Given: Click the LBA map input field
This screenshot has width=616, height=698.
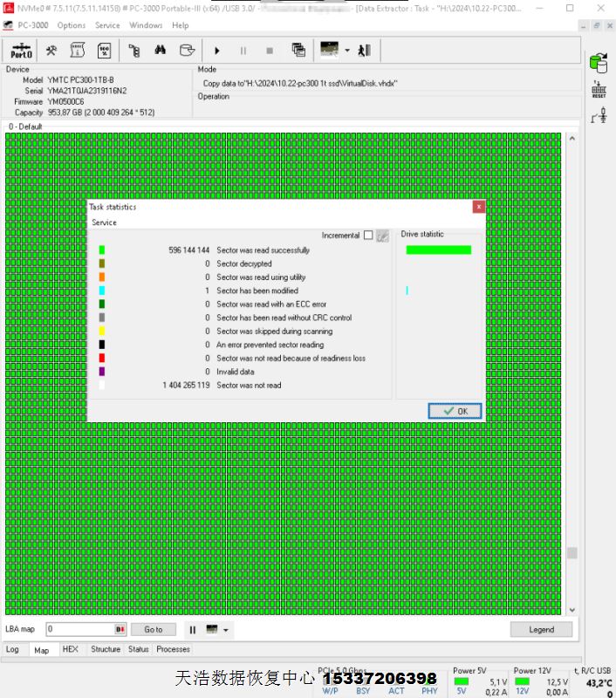Looking at the screenshot, I should (x=80, y=629).
